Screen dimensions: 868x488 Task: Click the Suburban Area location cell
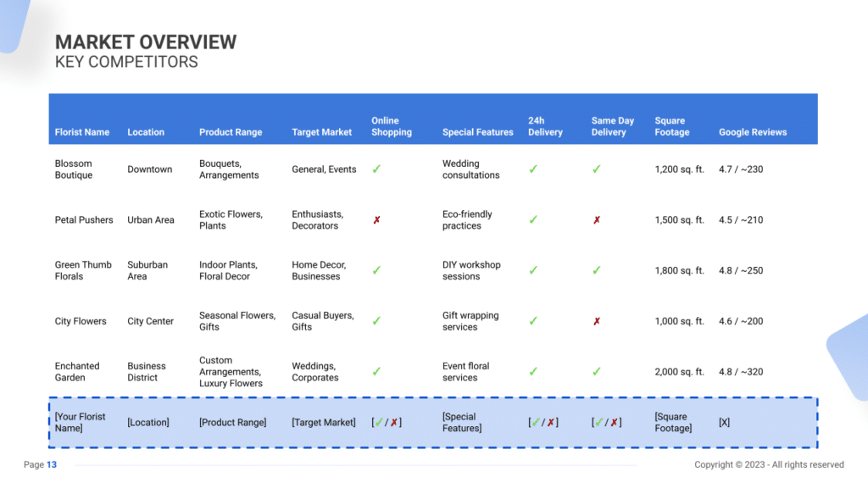coord(147,270)
